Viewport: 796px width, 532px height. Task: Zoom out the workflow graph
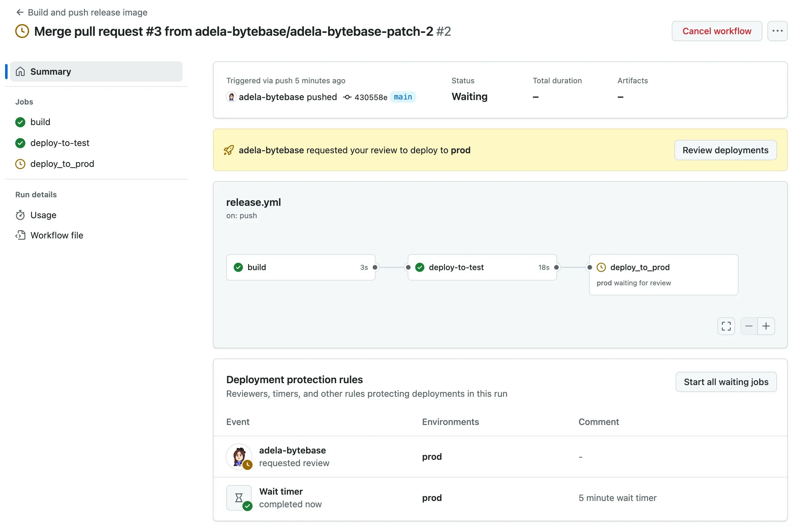coord(748,326)
